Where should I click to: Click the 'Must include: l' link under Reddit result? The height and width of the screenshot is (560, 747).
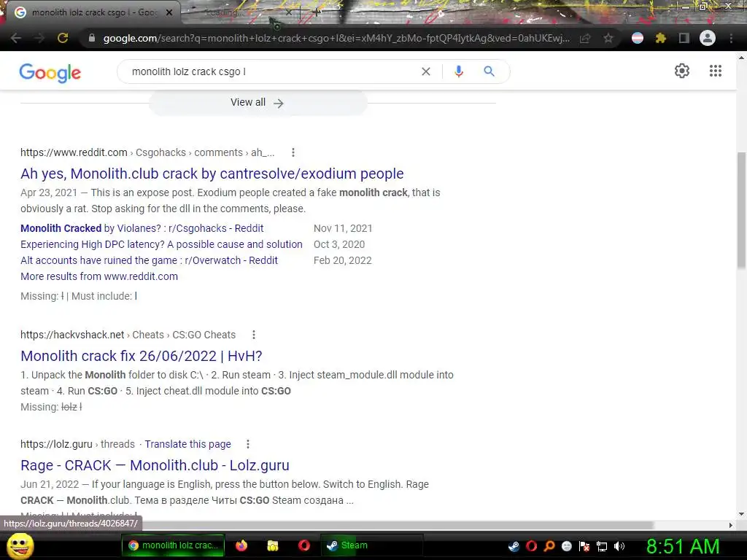point(136,296)
